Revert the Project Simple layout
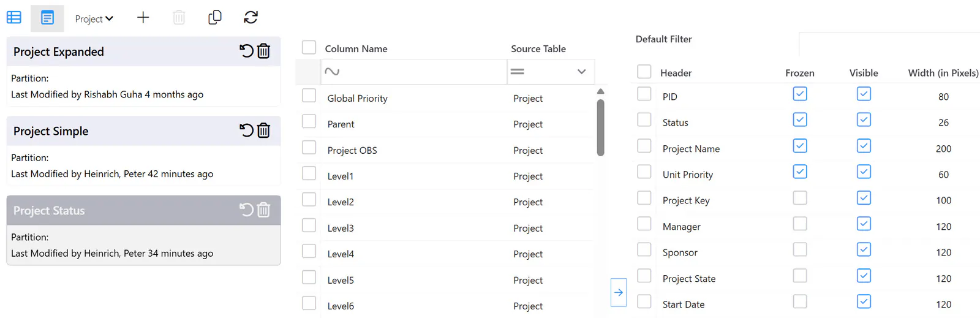This screenshot has width=980, height=318. 246,131
